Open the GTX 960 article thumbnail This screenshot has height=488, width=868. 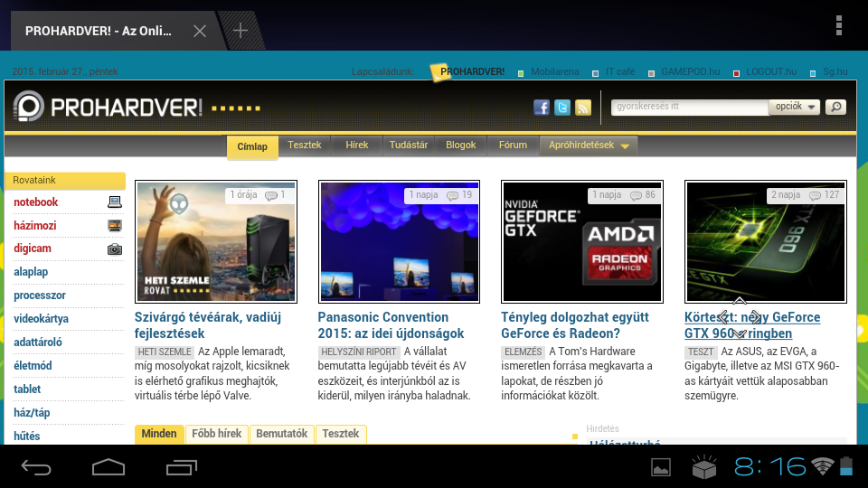[x=766, y=242]
